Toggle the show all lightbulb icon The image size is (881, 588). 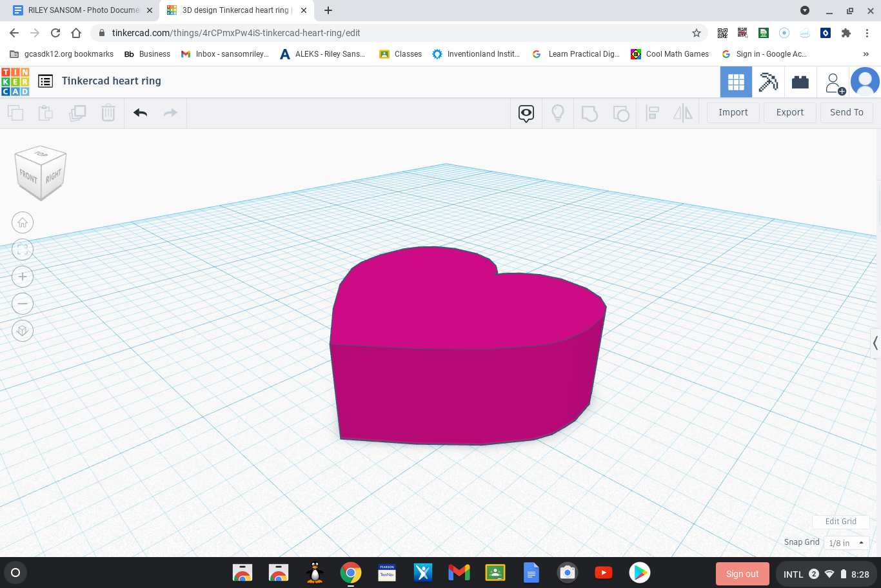(558, 113)
